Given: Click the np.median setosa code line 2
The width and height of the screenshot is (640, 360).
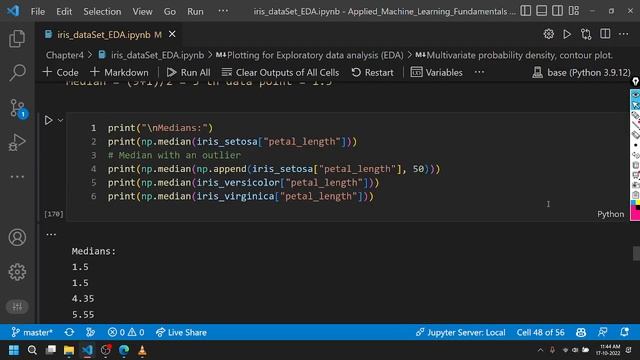Looking at the screenshot, I should tap(232, 142).
